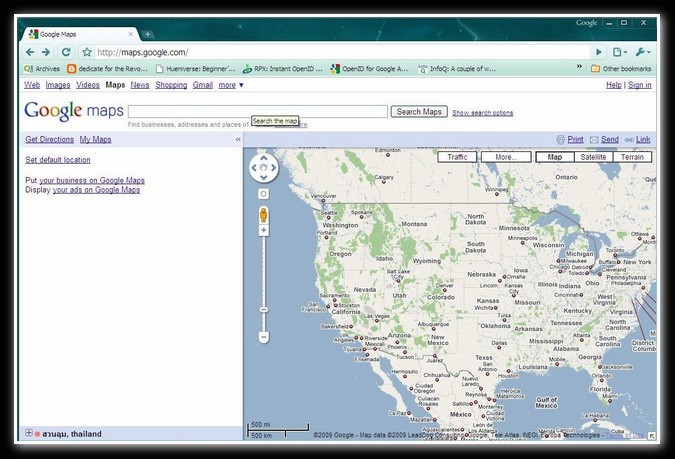Image resolution: width=675 pixels, height=459 pixels.
Task: Open the page control menu icon
Action: pyautogui.click(x=619, y=52)
